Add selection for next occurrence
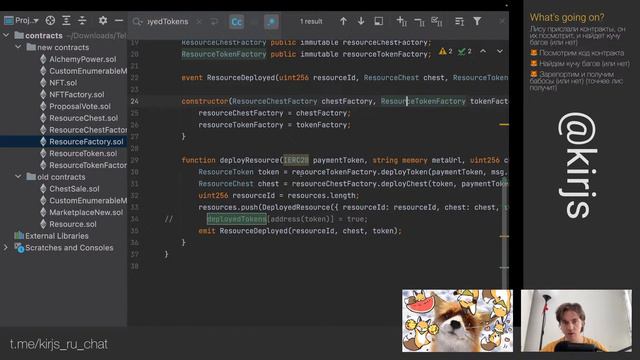The height and width of the screenshot is (360, 640). 402,21
